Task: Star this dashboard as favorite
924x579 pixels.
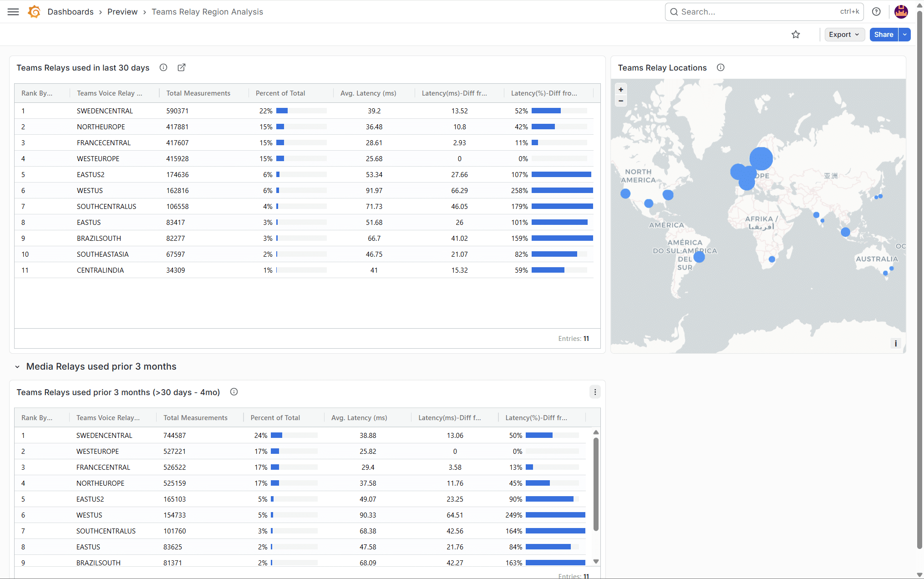Action: tap(796, 35)
